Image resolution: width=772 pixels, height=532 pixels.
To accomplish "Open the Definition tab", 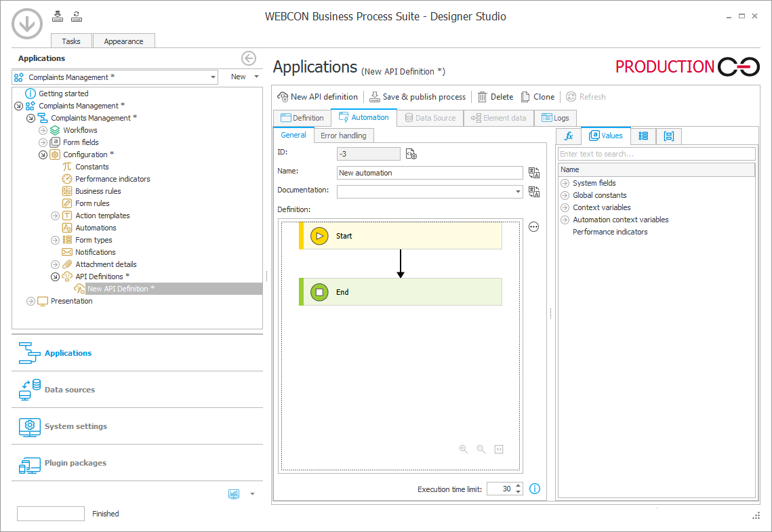I will (302, 118).
